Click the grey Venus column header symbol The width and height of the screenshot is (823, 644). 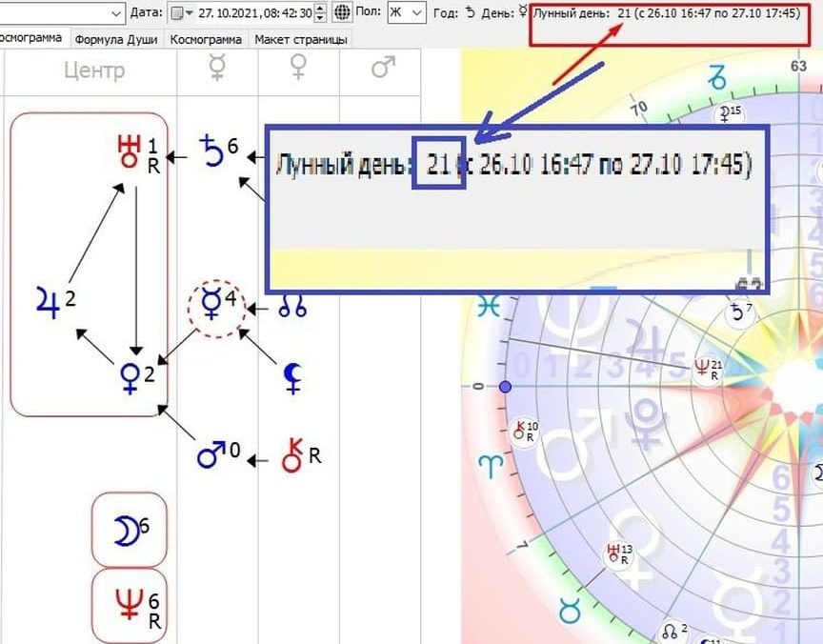click(298, 69)
